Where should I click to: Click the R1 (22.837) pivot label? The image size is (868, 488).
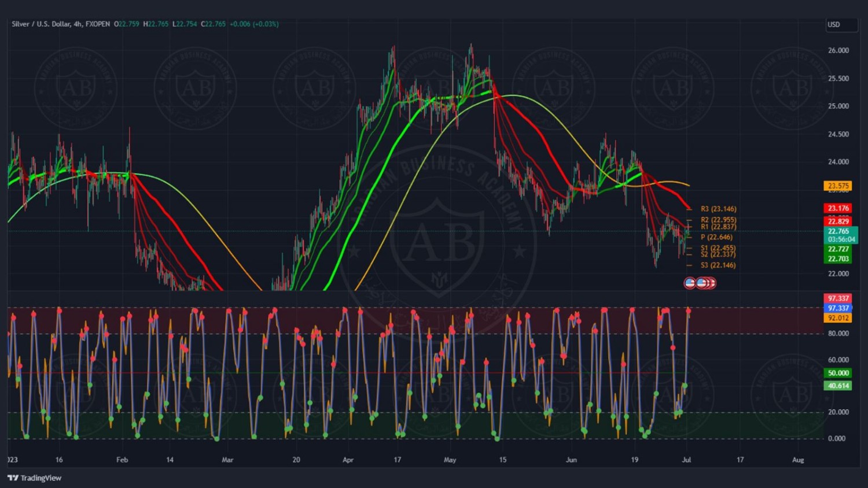719,227
